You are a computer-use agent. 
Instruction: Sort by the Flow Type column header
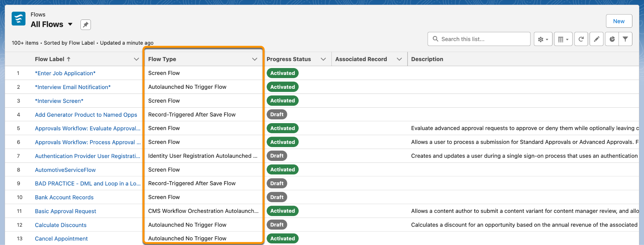162,59
